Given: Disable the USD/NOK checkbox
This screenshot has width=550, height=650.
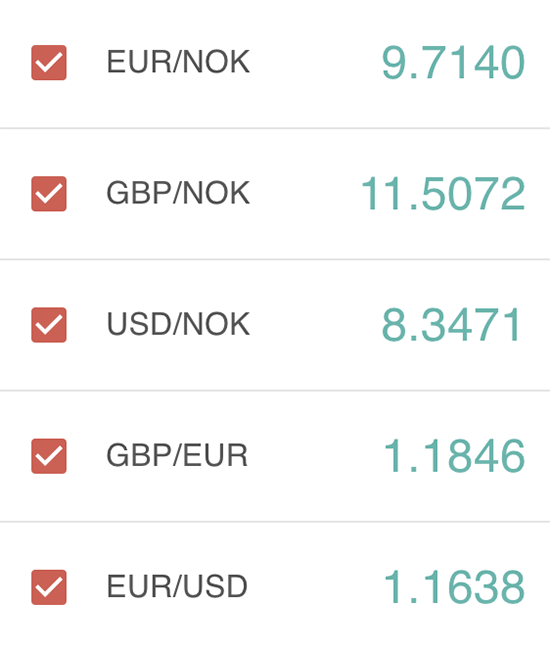Looking at the screenshot, I should click(49, 325).
